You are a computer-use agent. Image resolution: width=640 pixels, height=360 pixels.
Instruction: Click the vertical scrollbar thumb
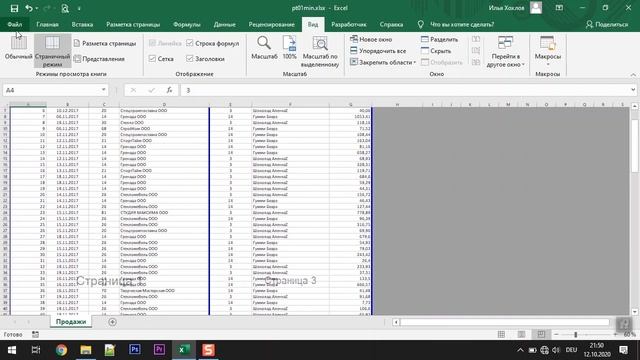[x=634, y=145]
